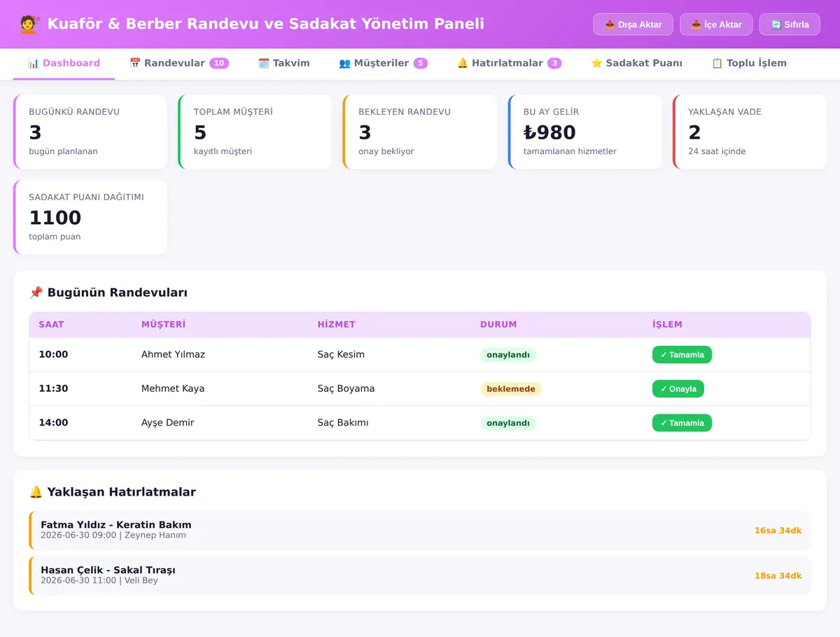Click the 18sa 34dk countdown
840x637 pixels.
coord(778,576)
